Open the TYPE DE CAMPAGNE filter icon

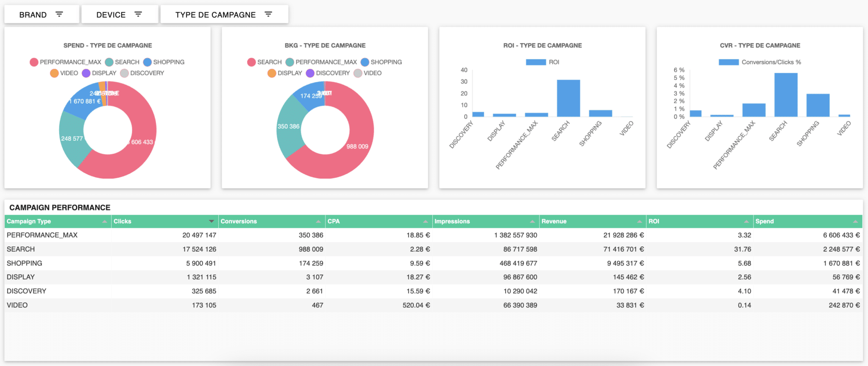pyautogui.click(x=268, y=14)
